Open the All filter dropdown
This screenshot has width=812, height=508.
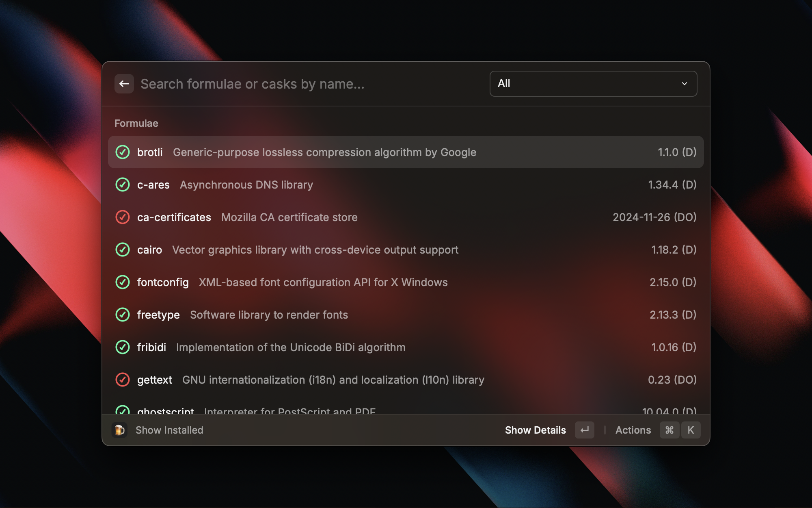click(x=593, y=83)
